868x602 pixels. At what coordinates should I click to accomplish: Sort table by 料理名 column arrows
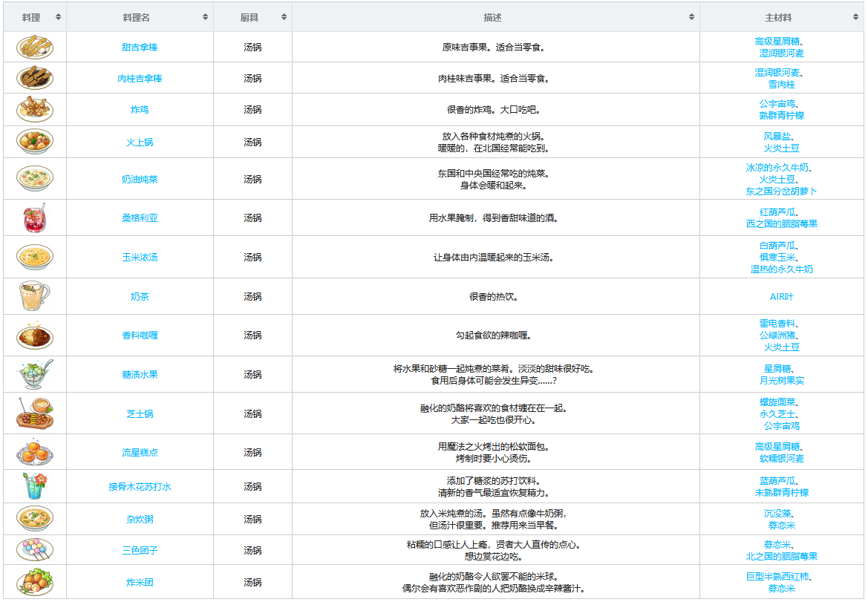click(206, 17)
